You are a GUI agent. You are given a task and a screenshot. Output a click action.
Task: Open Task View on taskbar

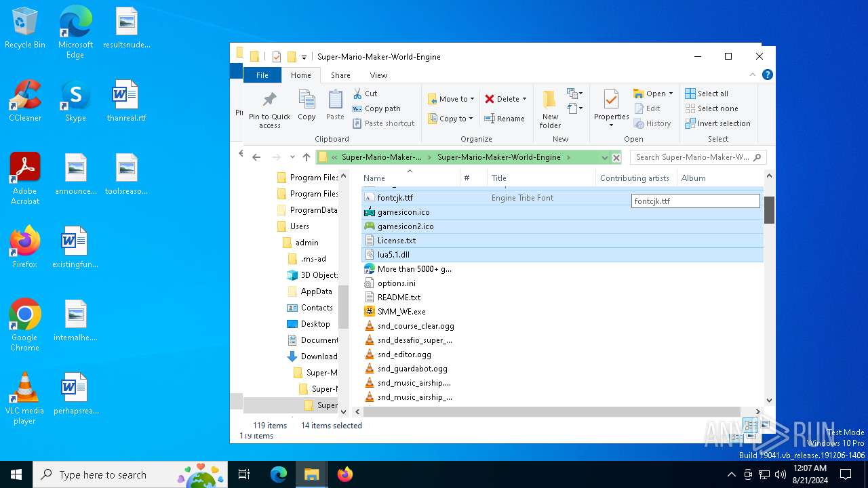tap(244, 474)
